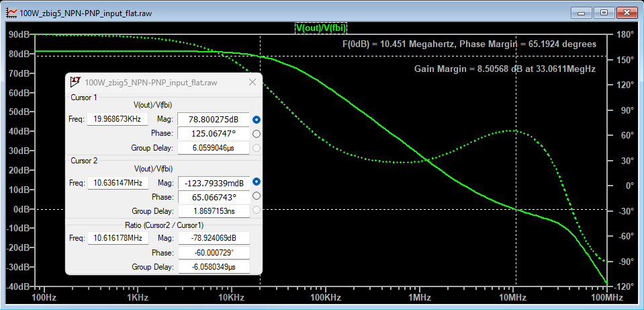Click Cursor 1 Phase field 125.06747°

pos(213,134)
